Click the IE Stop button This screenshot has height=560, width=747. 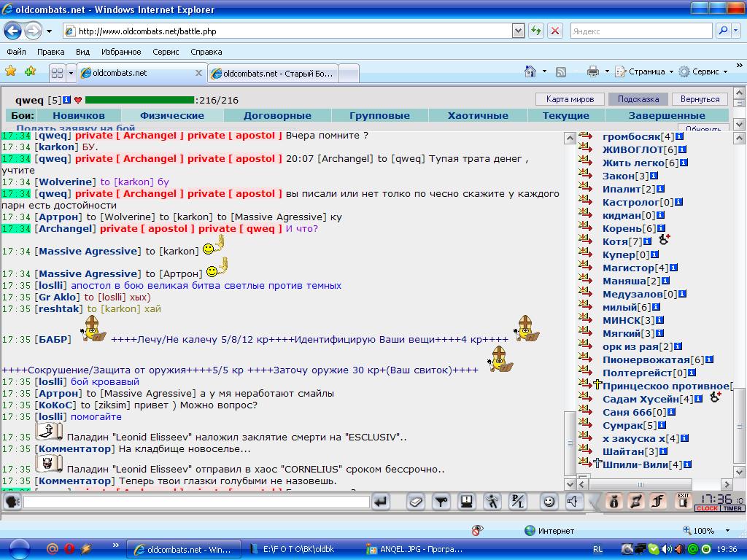pyautogui.click(x=555, y=31)
